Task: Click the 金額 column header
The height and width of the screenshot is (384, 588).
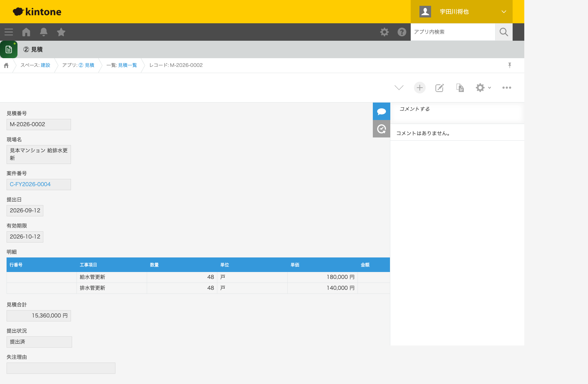Action: [x=374, y=265]
